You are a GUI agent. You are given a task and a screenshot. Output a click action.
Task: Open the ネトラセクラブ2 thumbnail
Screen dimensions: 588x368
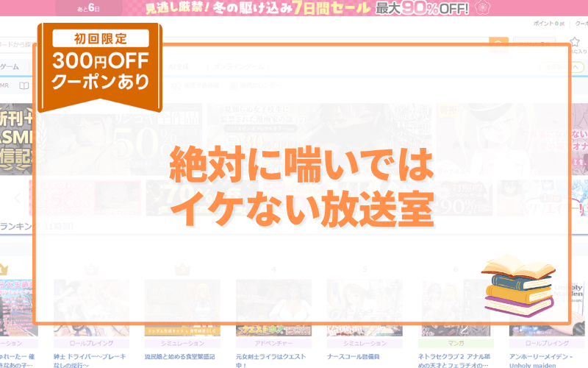coord(456,308)
